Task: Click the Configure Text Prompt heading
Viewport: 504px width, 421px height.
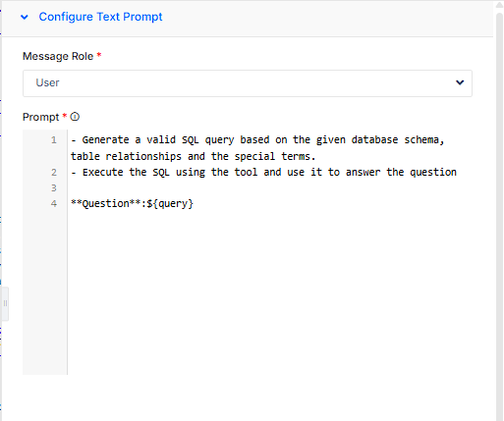Action: click(x=100, y=17)
